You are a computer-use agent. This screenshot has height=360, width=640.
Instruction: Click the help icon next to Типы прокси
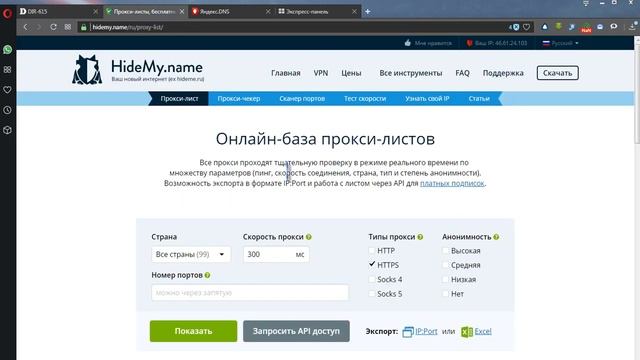tap(420, 237)
